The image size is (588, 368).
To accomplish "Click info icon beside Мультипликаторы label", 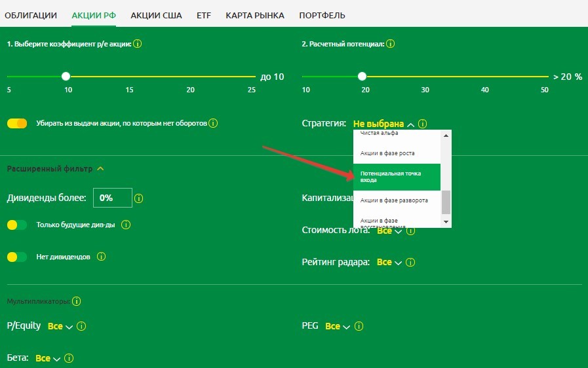I will pyautogui.click(x=77, y=301).
